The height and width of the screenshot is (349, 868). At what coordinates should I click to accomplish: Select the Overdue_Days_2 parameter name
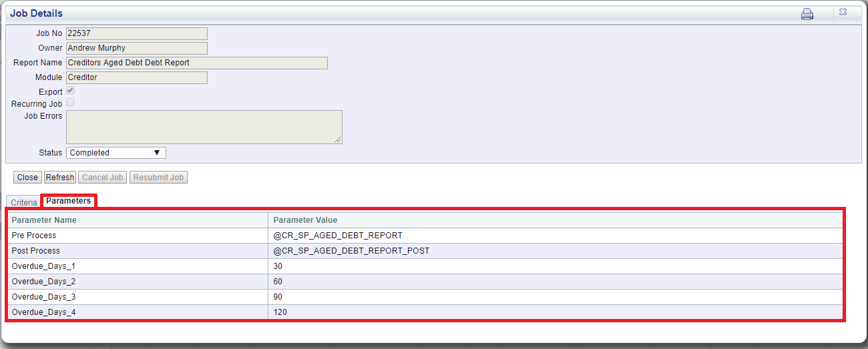[x=43, y=282]
